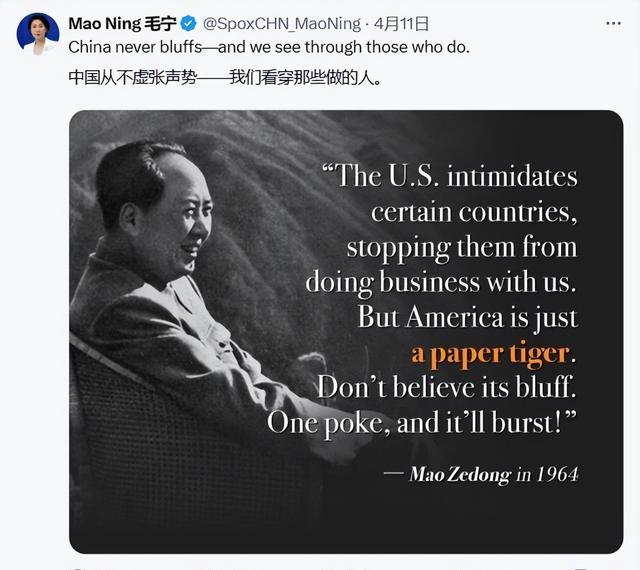
Task: Click the partially visible reply icon below the image
Action: tap(77, 567)
